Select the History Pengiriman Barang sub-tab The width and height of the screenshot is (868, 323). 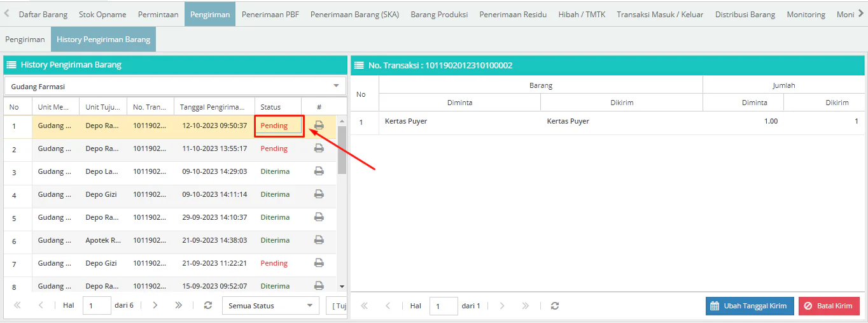pyautogui.click(x=103, y=39)
